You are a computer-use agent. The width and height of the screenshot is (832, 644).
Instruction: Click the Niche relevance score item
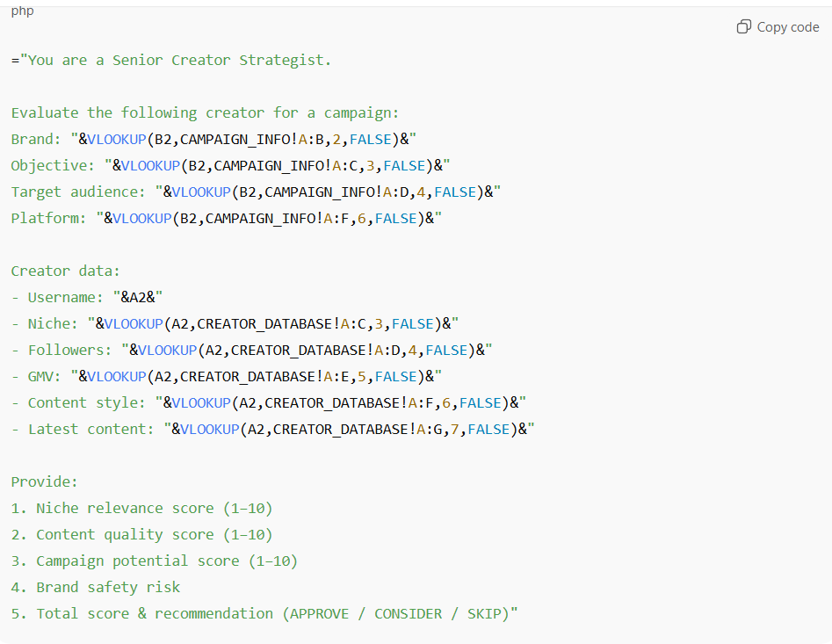click(141, 509)
